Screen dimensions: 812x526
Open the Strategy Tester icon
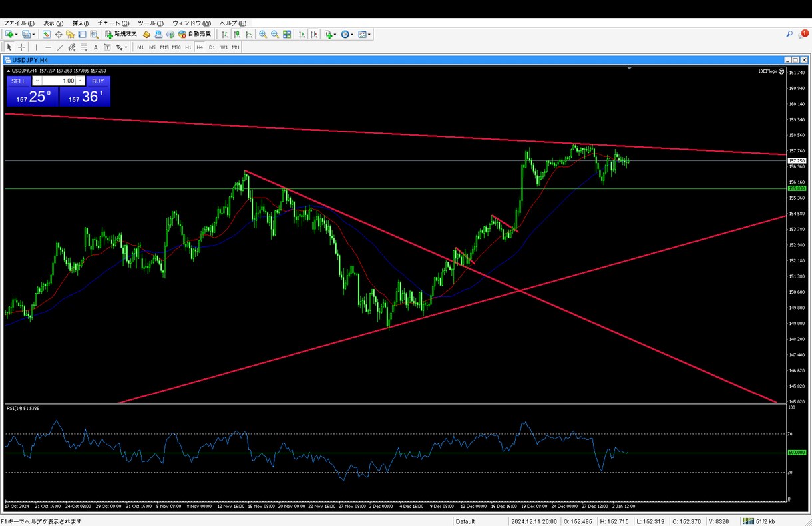[x=94, y=34]
